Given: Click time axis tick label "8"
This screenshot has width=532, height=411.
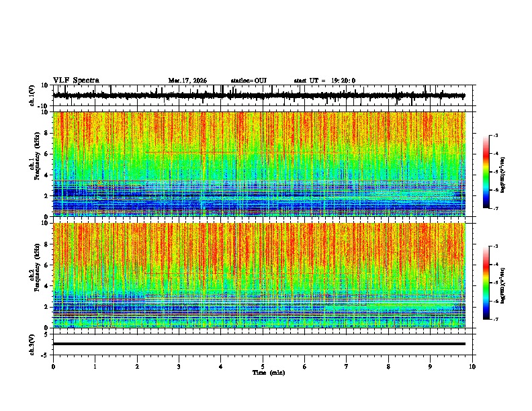Looking at the screenshot, I should click(388, 367).
